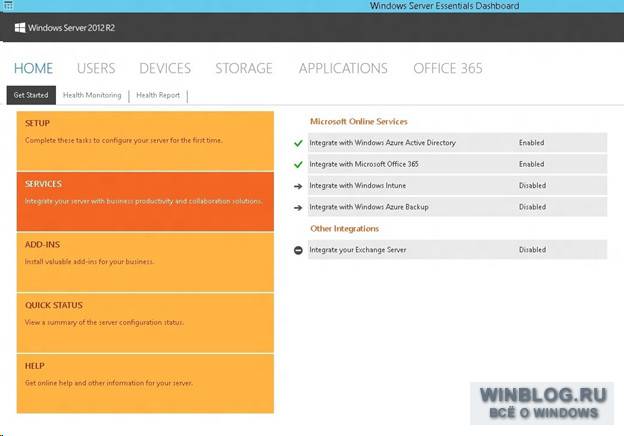
Task: Open Integrate your Exchange Server task
Action: [x=458, y=250]
